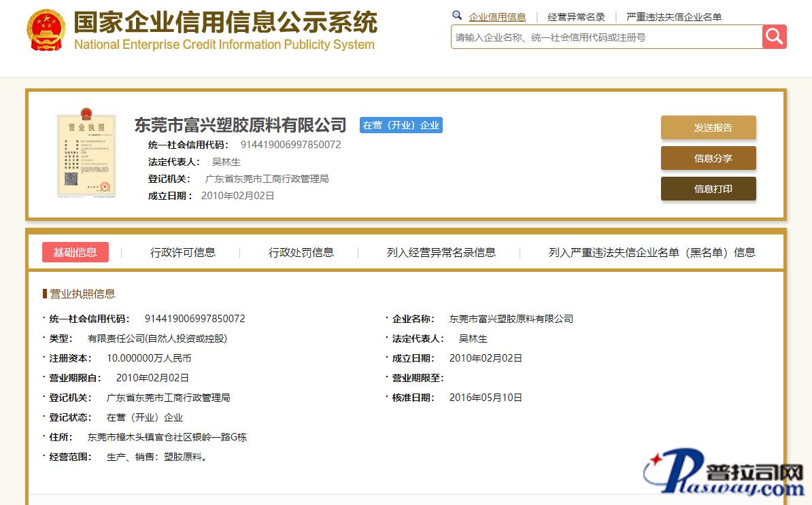Image resolution: width=812 pixels, height=505 pixels.
Task: Click the 国家企业信用信息公示系统 site title
Action: [225, 23]
